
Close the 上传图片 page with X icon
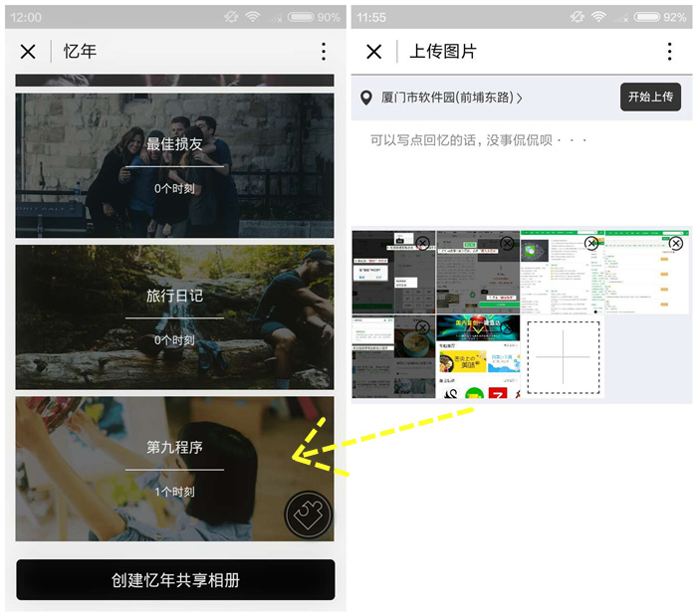373,52
